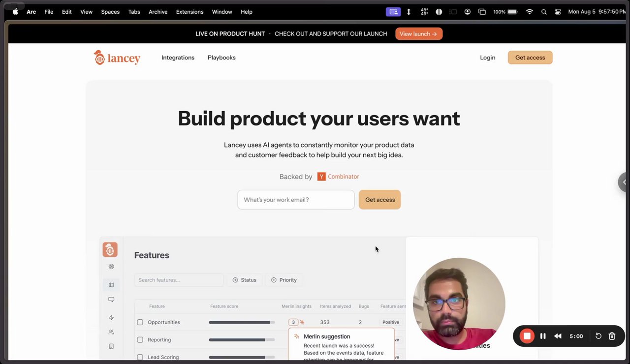This screenshot has width=630, height=364.
Task: Open the chat bubble icon in the sidebar
Action: (111, 300)
